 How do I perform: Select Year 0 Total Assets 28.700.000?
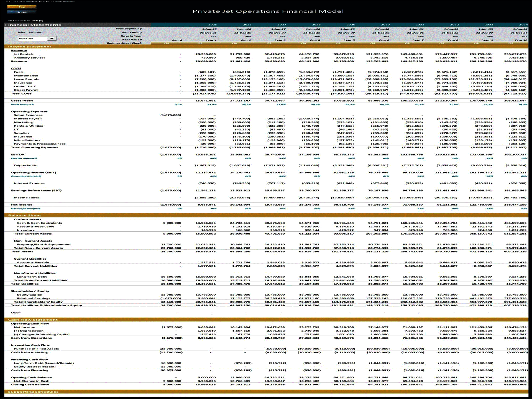(x=171, y=252)
